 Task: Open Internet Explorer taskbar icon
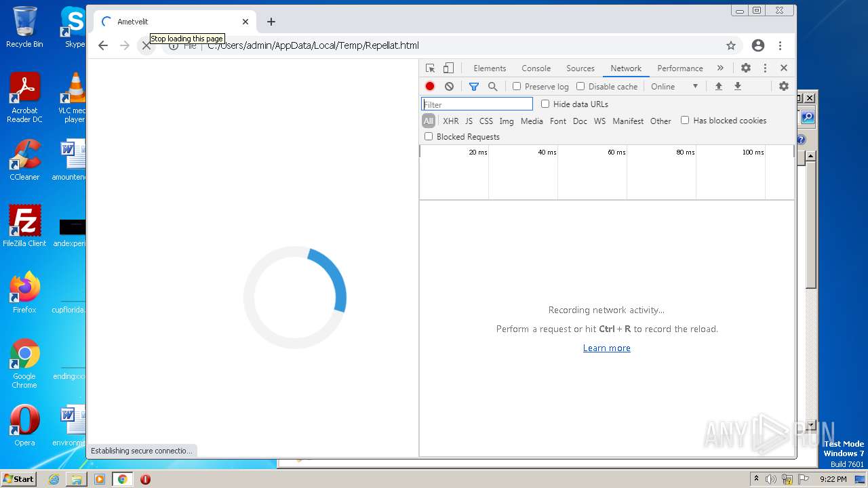[x=54, y=479]
